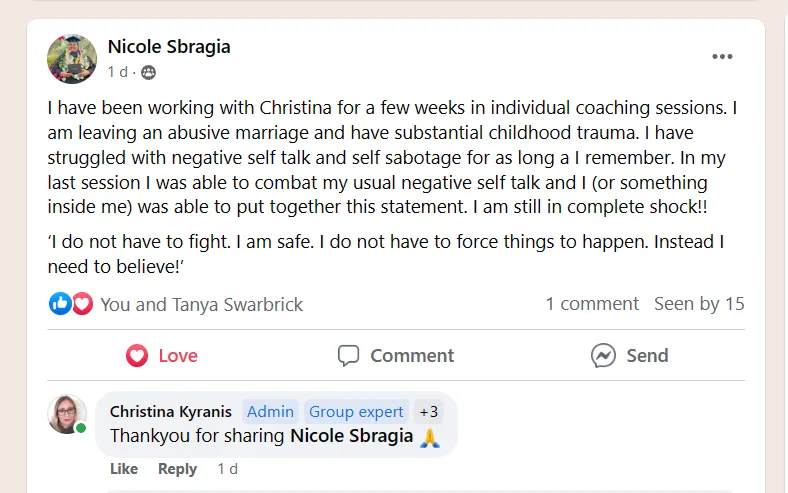Expand the +3 more badges
The width and height of the screenshot is (788, 493).
pyautogui.click(x=428, y=411)
